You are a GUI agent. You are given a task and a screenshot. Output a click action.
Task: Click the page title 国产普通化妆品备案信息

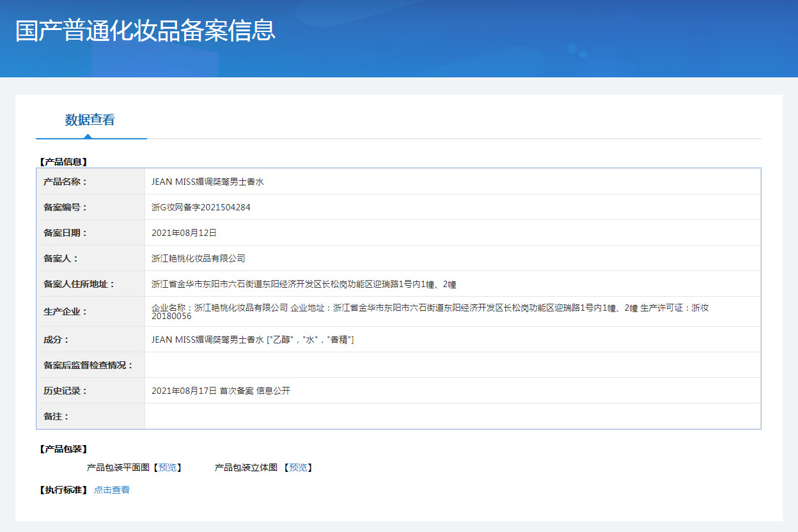click(x=146, y=31)
